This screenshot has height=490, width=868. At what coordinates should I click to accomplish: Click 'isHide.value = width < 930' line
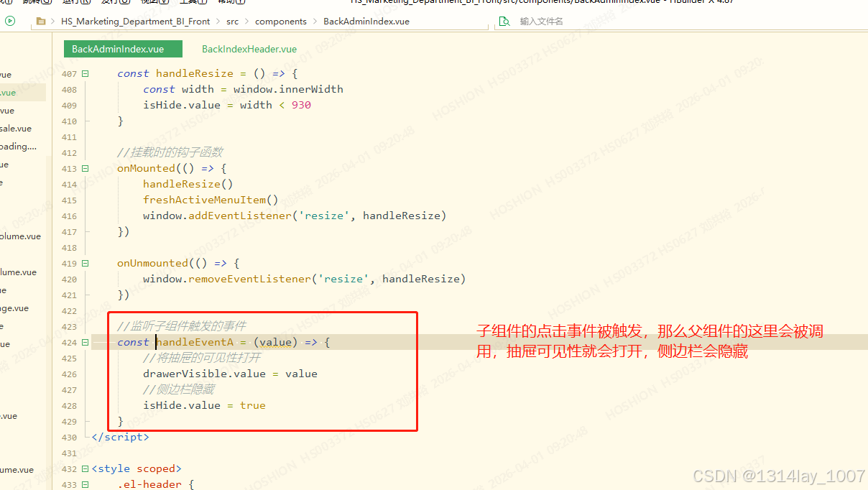[227, 105]
